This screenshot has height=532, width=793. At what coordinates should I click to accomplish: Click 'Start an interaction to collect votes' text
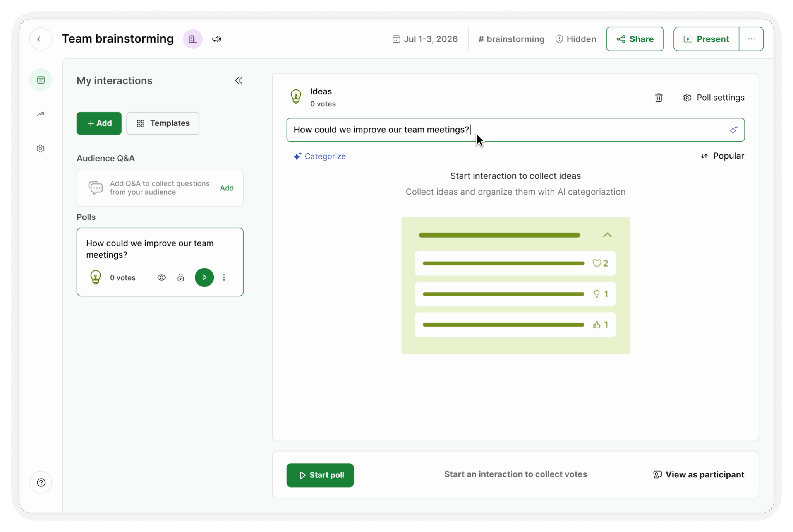(515, 474)
